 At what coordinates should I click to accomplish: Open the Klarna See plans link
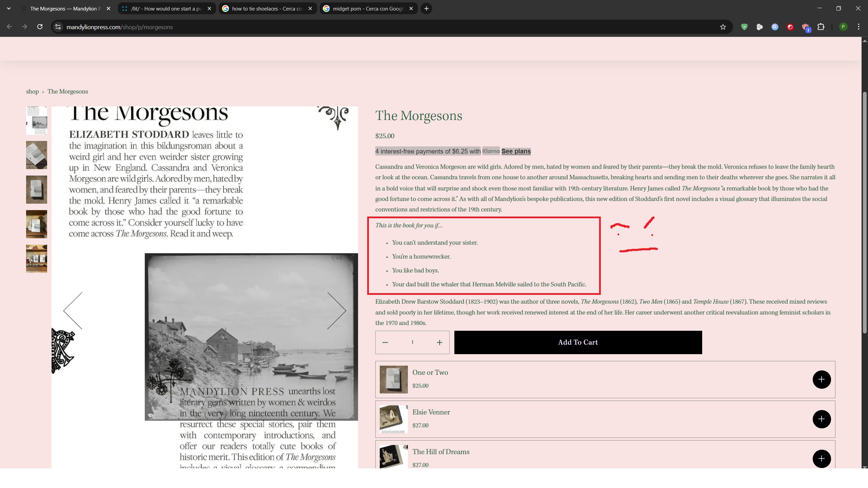tap(516, 151)
